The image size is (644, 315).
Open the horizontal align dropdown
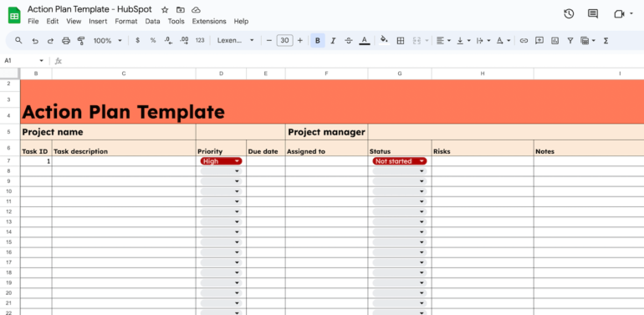tap(443, 41)
